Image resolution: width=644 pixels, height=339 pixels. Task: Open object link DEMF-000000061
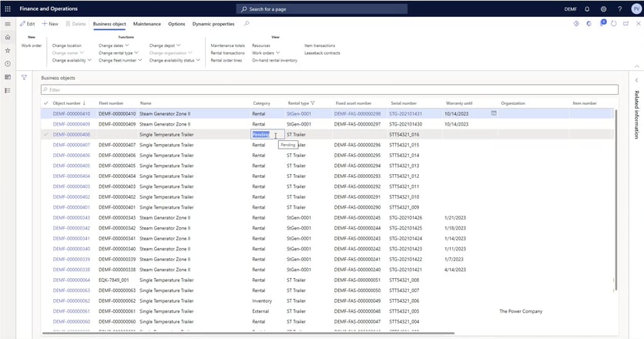(x=72, y=311)
